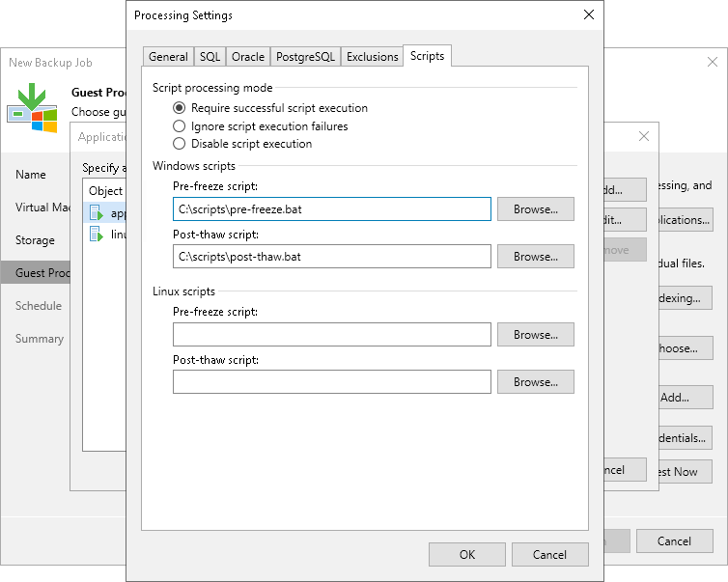The image size is (728, 582).
Task: Select the Schedule step in the wizard sidebar
Action: tap(39, 306)
